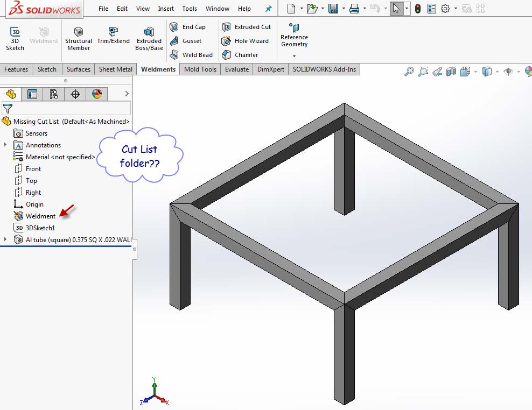Switch to the Sheet Metal tab
The image size is (532, 410).
(x=115, y=69)
